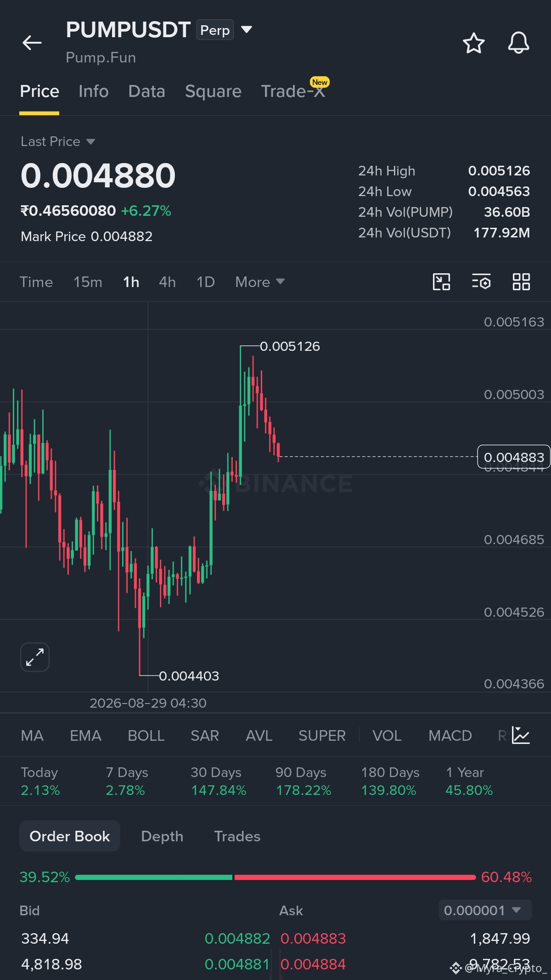Switch to the Depth view

(162, 836)
